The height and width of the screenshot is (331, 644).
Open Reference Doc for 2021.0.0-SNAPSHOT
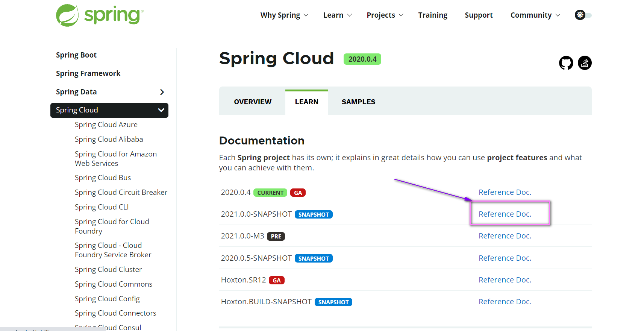[x=505, y=214]
